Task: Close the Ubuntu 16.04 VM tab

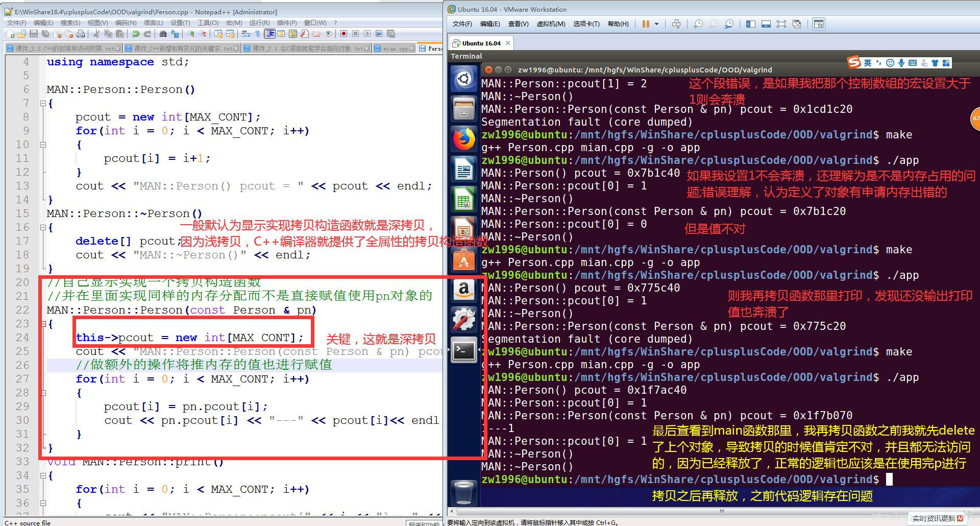Action: pos(507,43)
